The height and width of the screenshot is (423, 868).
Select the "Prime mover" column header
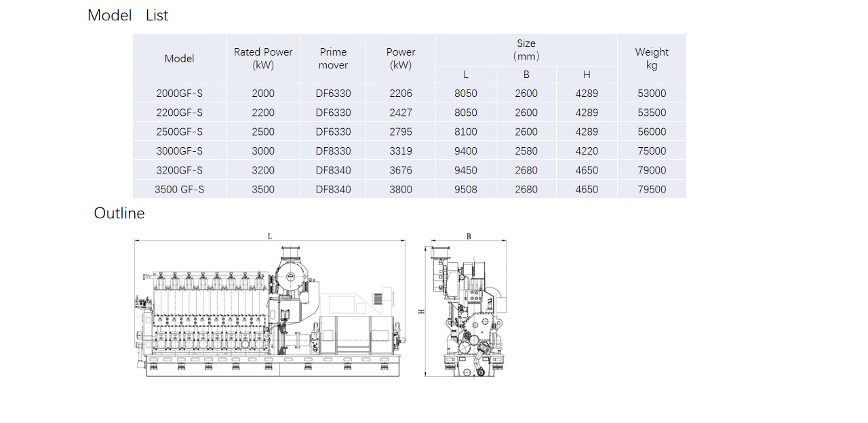coord(333,58)
